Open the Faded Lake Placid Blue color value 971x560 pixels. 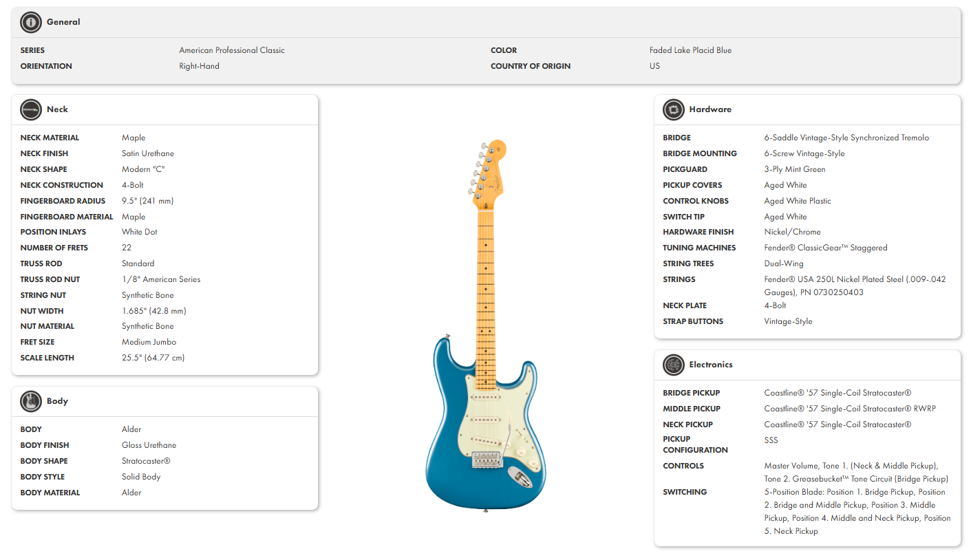click(690, 50)
